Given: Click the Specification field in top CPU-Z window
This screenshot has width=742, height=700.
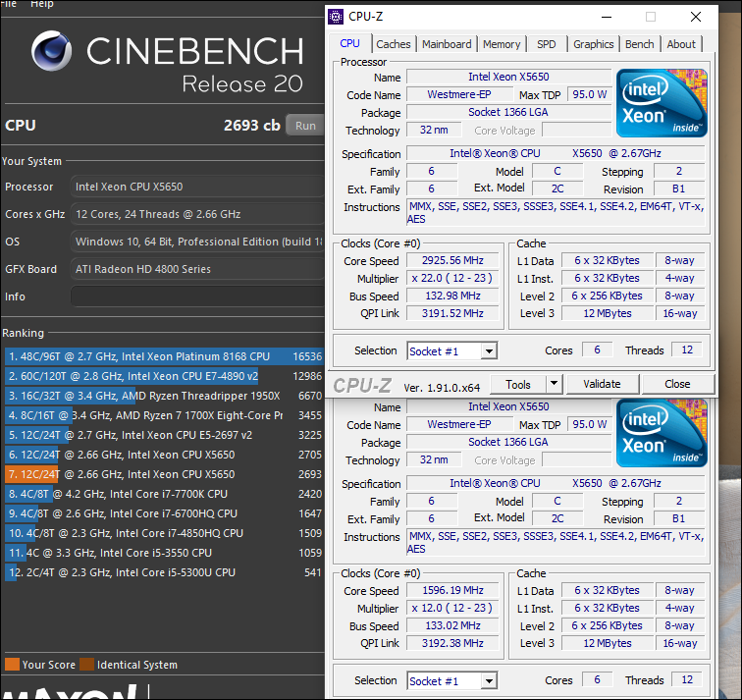Looking at the screenshot, I should point(556,153).
